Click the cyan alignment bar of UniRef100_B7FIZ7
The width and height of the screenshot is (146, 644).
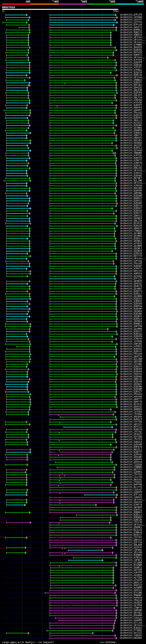pyautogui.click(x=83, y=279)
